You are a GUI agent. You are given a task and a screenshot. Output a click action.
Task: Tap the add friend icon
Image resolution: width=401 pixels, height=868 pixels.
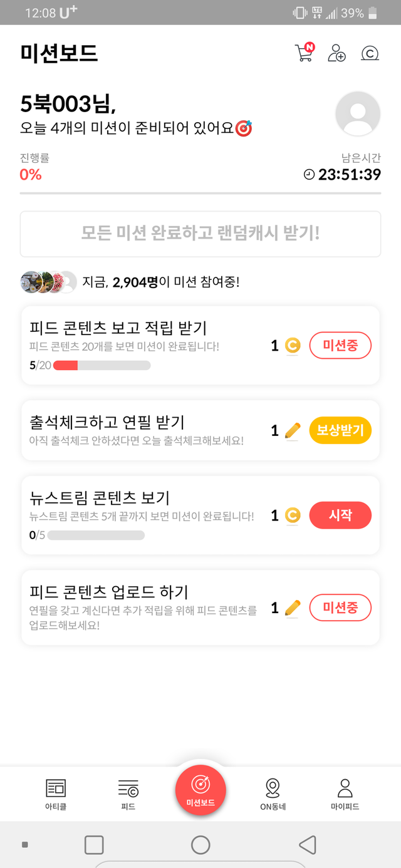[336, 53]
